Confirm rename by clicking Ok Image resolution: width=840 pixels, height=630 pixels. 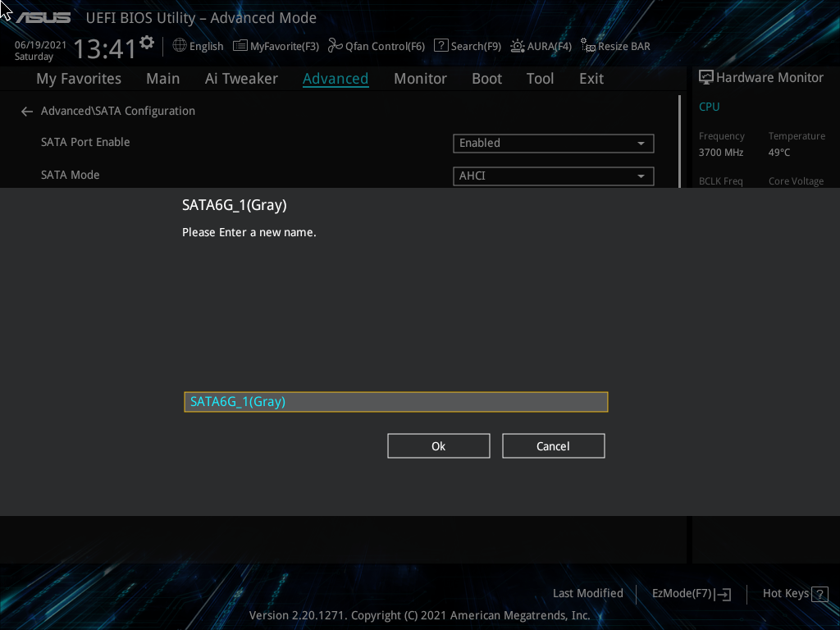tap(438, 445)
